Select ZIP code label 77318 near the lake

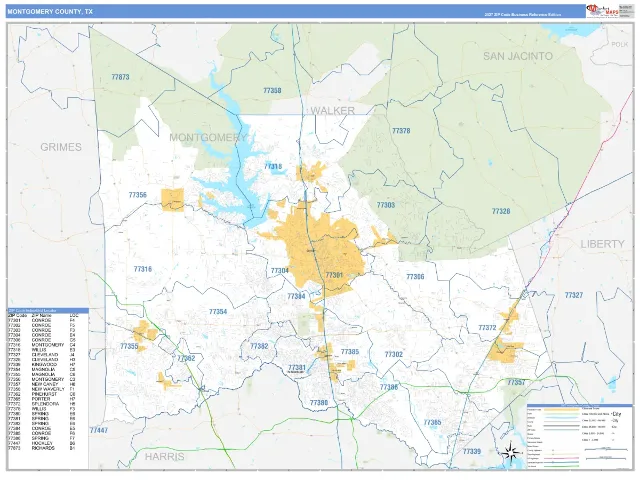pos(273,166)
